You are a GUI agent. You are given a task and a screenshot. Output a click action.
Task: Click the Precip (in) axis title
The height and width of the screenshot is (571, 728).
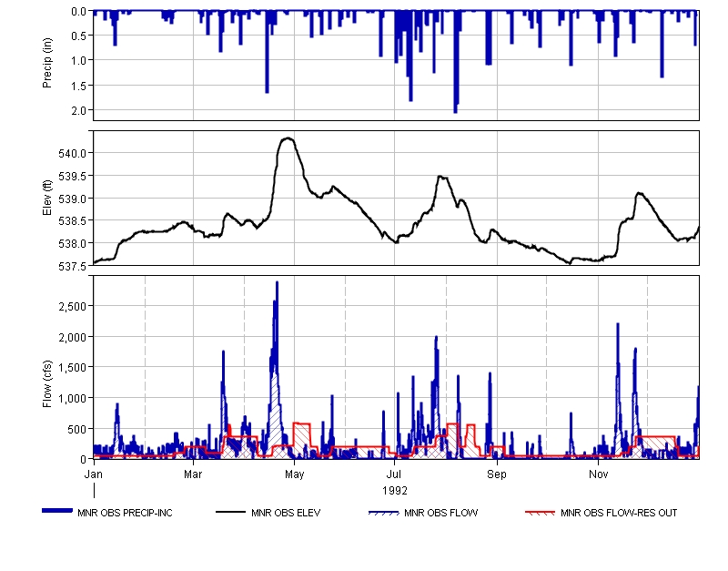pyautogui.click(x=47, y=63)
